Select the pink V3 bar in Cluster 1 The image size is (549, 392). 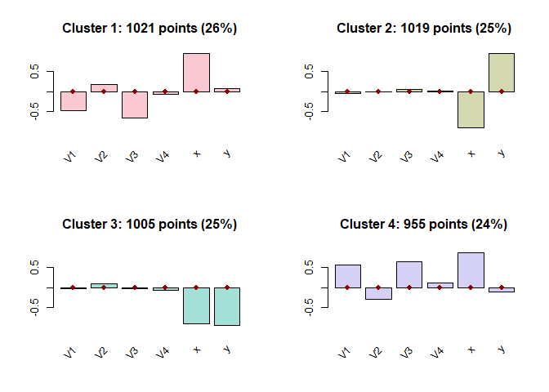(135, 105)
